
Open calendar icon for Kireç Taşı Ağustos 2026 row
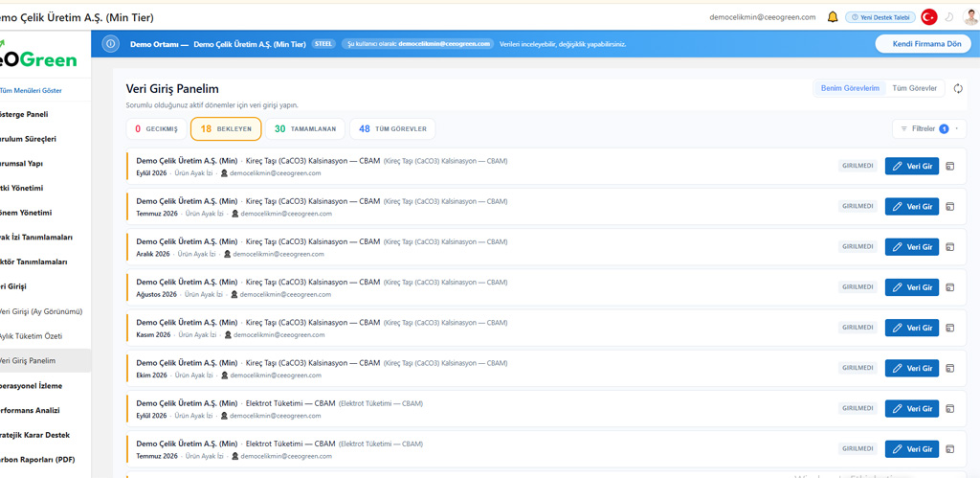(950, 287)
